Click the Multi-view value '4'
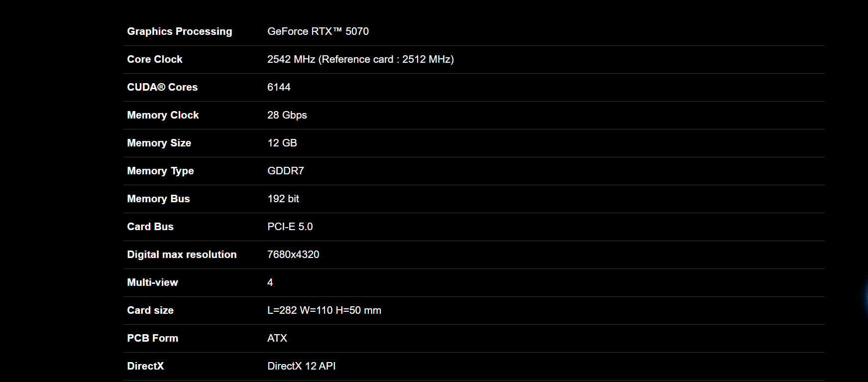 270,282
